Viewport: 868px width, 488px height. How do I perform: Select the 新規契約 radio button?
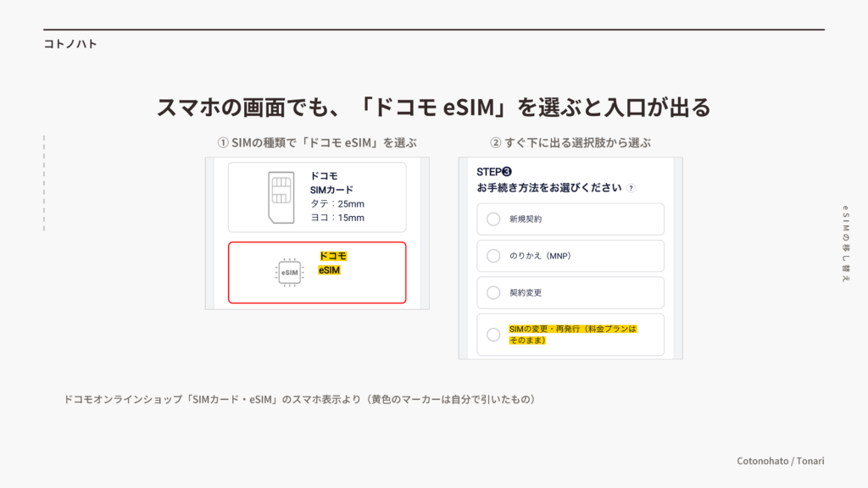coord(493,219)
